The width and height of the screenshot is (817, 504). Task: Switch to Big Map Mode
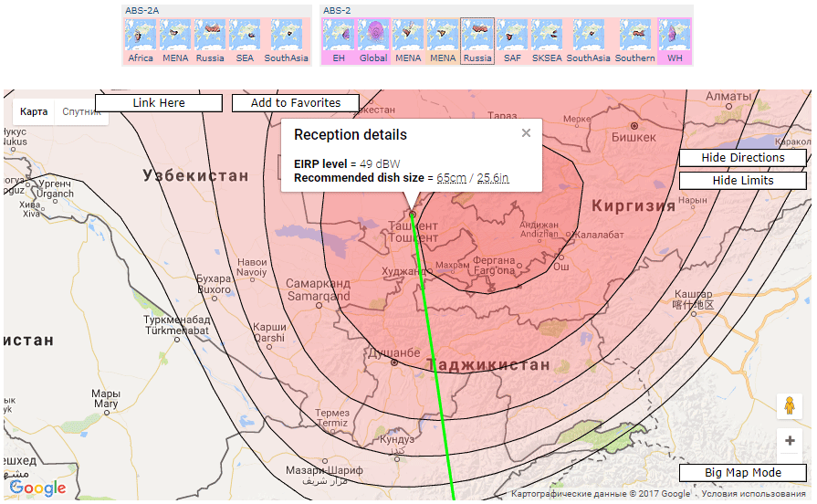[742, 473]
